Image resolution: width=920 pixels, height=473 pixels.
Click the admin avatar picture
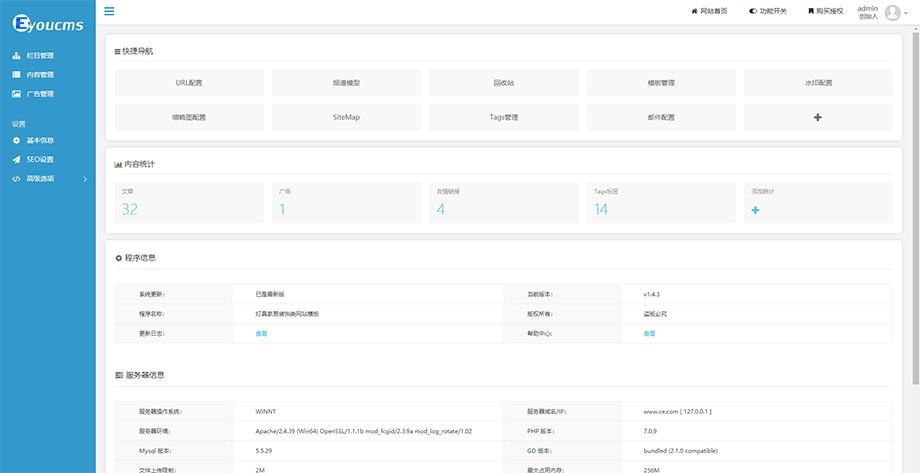(x=892, y=12)
